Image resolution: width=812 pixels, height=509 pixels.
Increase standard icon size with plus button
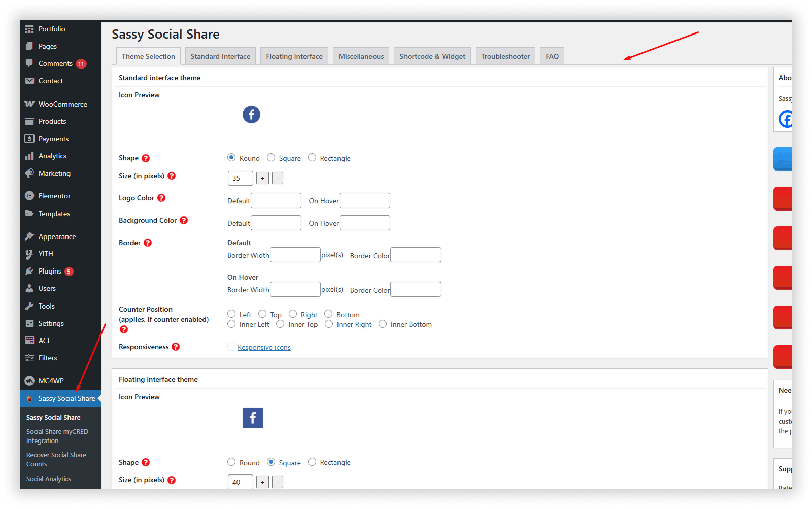(x=262, y=178)
